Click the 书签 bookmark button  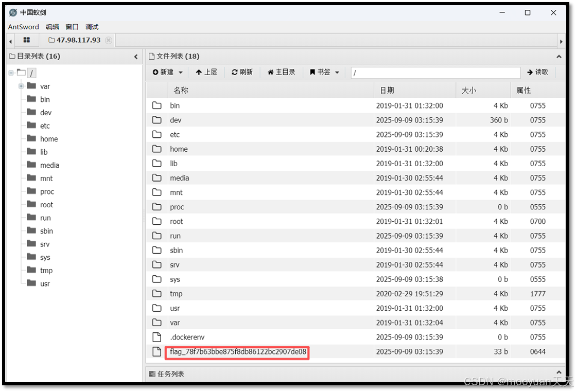pyautogui.click(x=320, y=72)
